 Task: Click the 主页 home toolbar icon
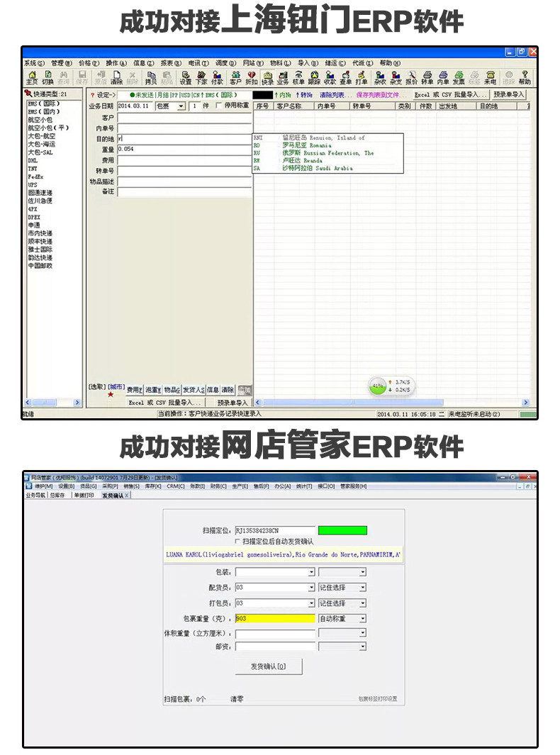pos(32,77)
